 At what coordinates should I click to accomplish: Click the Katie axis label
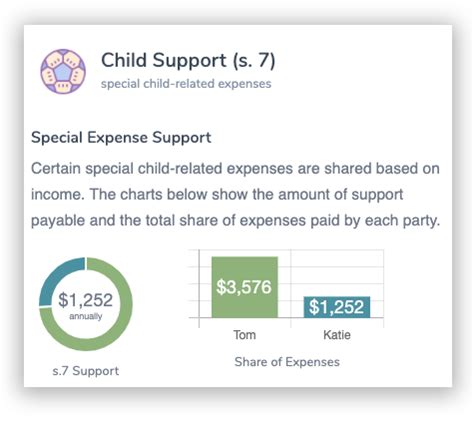click(337, 335)
